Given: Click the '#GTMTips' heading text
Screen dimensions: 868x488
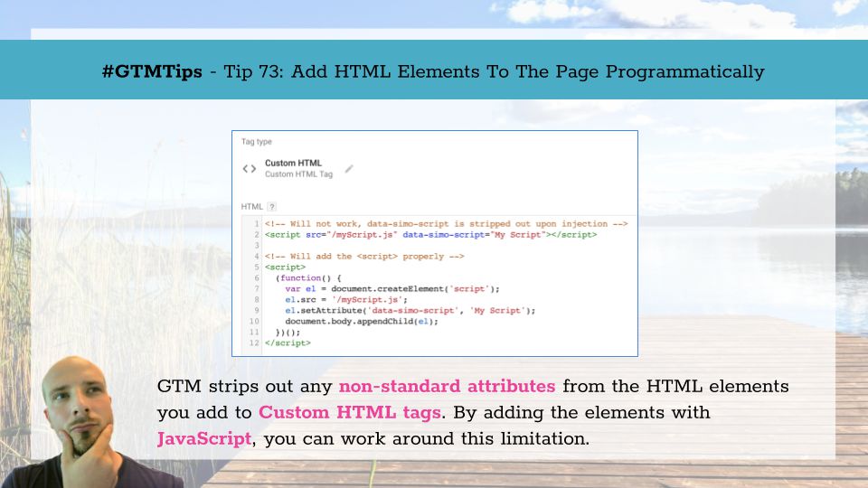Looking at the screenshot, I should coord(152,72).
